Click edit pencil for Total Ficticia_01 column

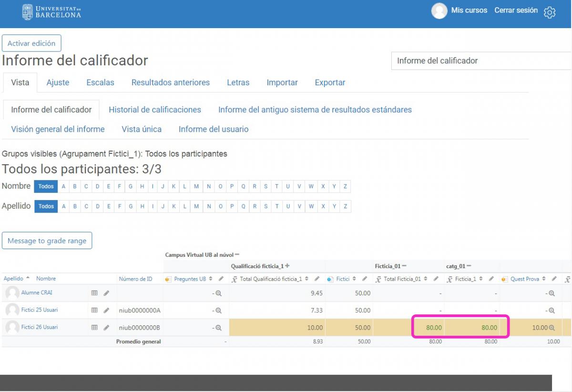pyautogui.click(x=437, y=279)
